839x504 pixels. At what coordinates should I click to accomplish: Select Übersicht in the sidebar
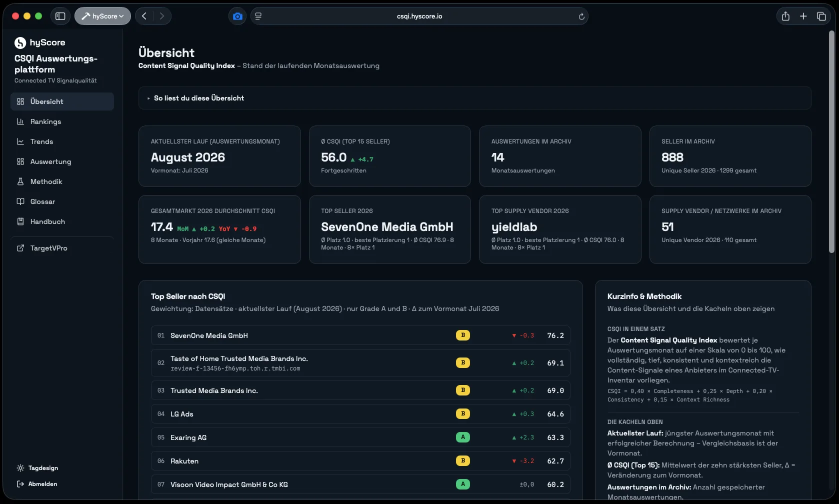coord(62,101)
